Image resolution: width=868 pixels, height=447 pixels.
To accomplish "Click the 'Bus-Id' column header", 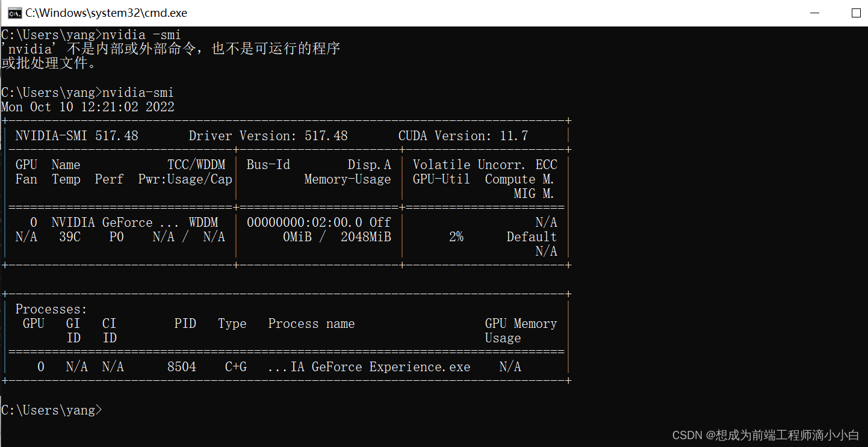I will click(x=268, y=165).
